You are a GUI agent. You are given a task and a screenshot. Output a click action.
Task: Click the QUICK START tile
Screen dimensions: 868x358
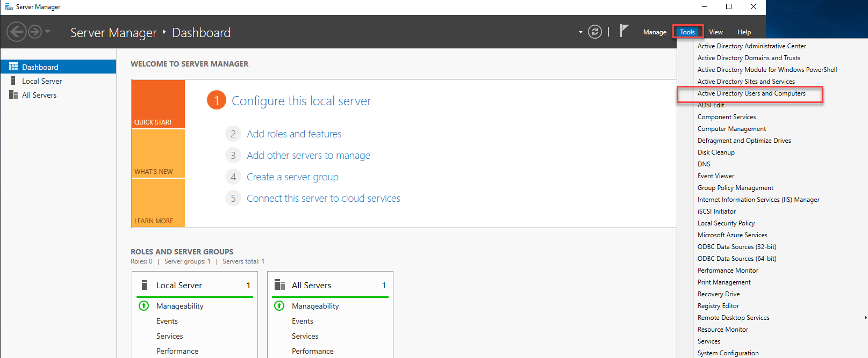(159, 104)
